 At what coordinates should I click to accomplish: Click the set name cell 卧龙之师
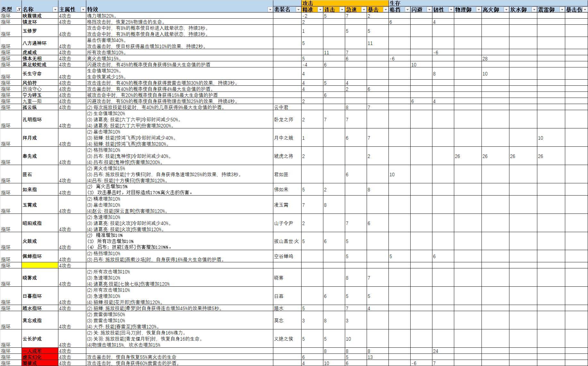(x=287, y=119)
